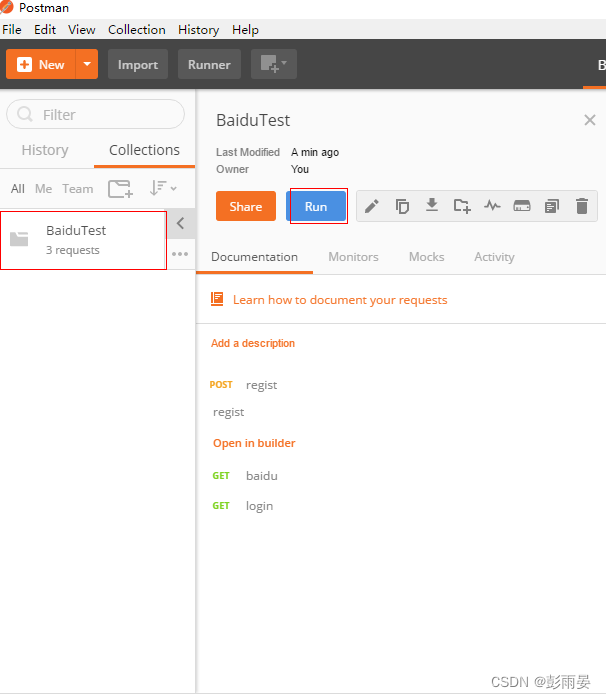
Task: Click the POST regist request entry
Action: point(243,385)
